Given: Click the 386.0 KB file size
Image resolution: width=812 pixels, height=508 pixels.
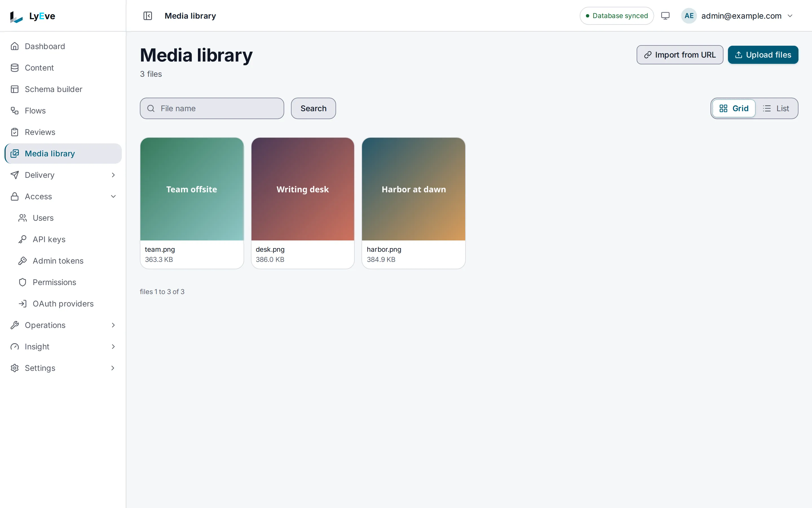Looking at the screenshot, I should (x=270, y=259).
